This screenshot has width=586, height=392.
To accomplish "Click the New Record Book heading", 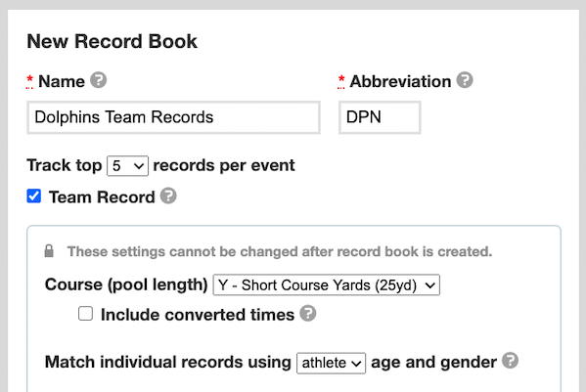I will 113,41.
